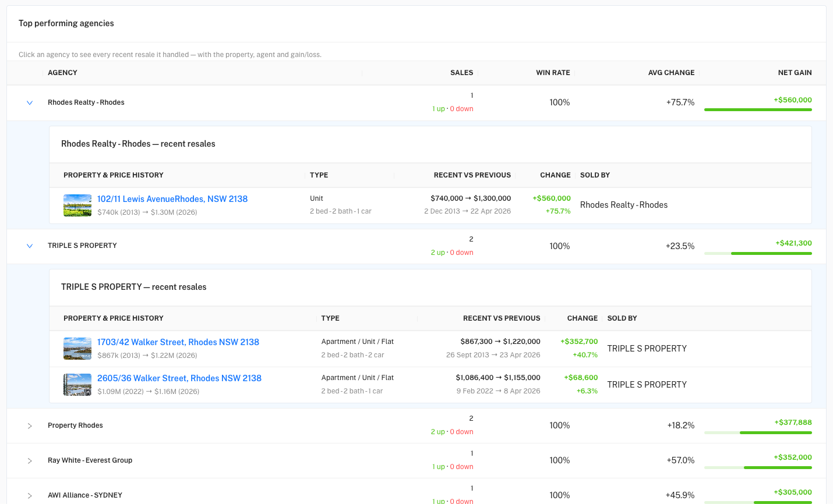Select the AWI Alliance - SYDNEY agency name
The height and width of the screenshot is (504, 833).
click(x=85, y=495)
